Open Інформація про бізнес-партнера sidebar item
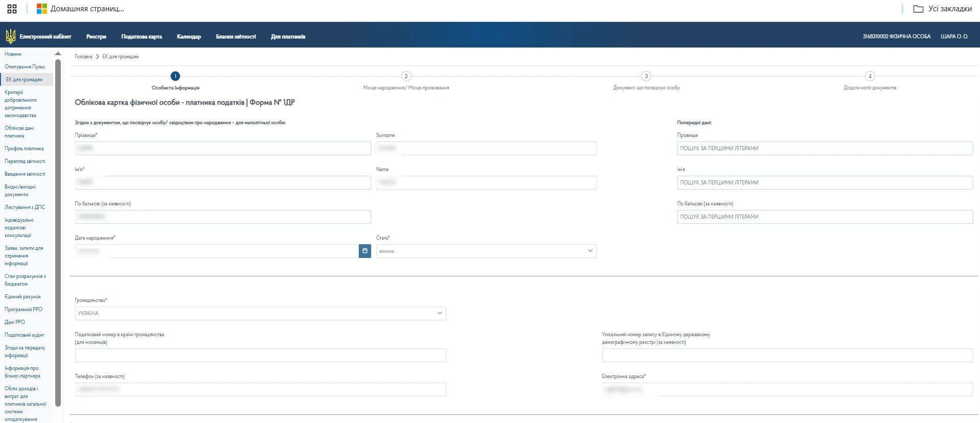The image size is (980, 423). click(x=22, y=372)
